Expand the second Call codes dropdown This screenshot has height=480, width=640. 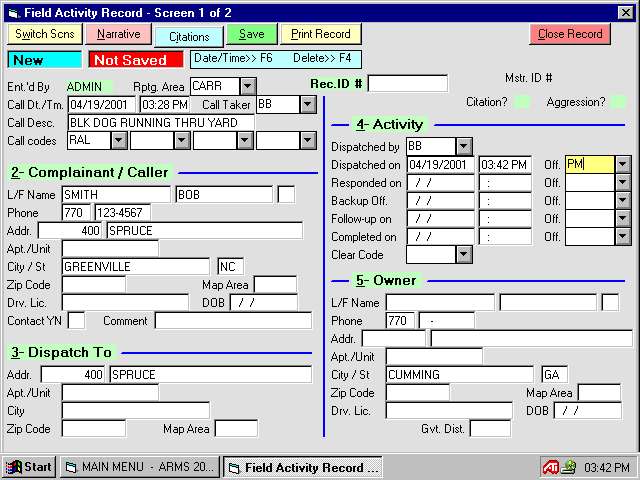coord(182,140)
